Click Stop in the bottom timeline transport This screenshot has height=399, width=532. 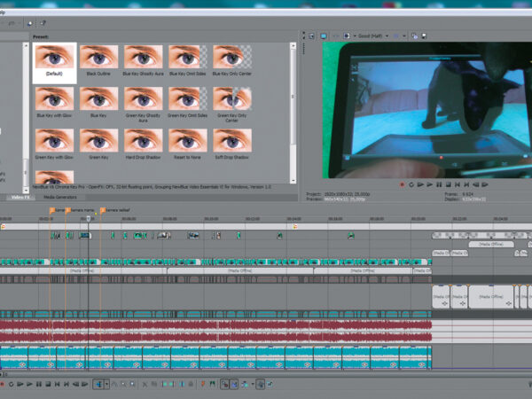pyautogui.click(x=50, y=384)
